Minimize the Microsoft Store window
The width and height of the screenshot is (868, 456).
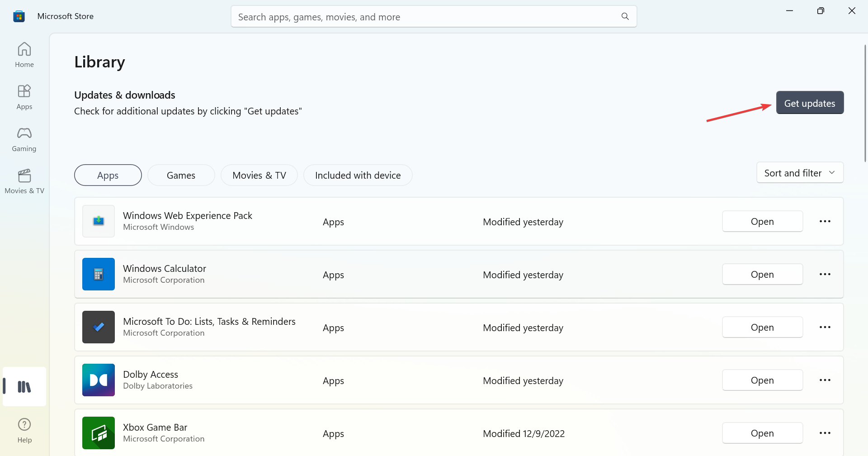pyautogui.click(x=790, y=11)
